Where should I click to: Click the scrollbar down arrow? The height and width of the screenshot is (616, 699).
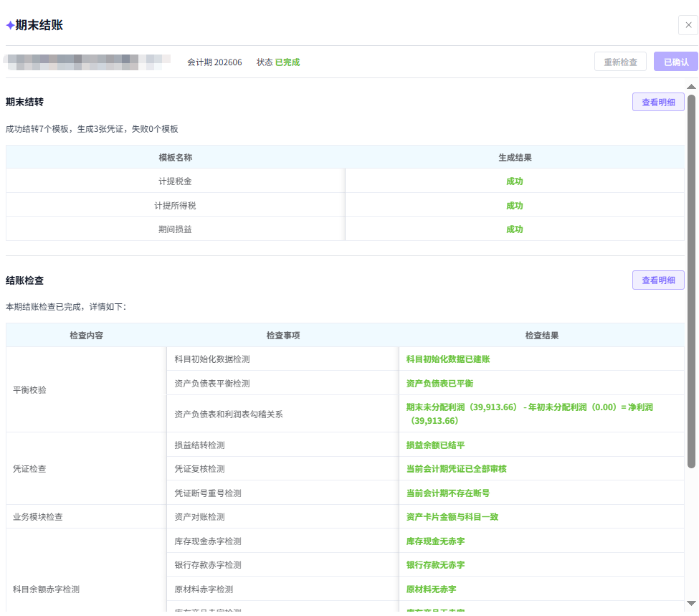[691, 603]
